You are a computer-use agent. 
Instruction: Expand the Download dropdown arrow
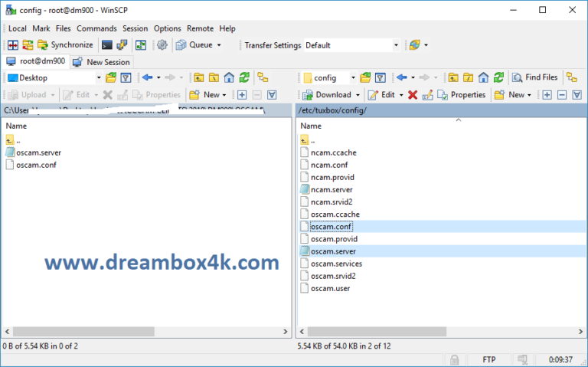358,95
